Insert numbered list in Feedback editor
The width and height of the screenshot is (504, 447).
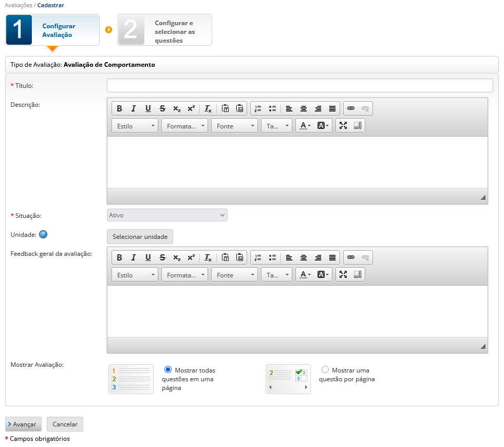point(258,257)
